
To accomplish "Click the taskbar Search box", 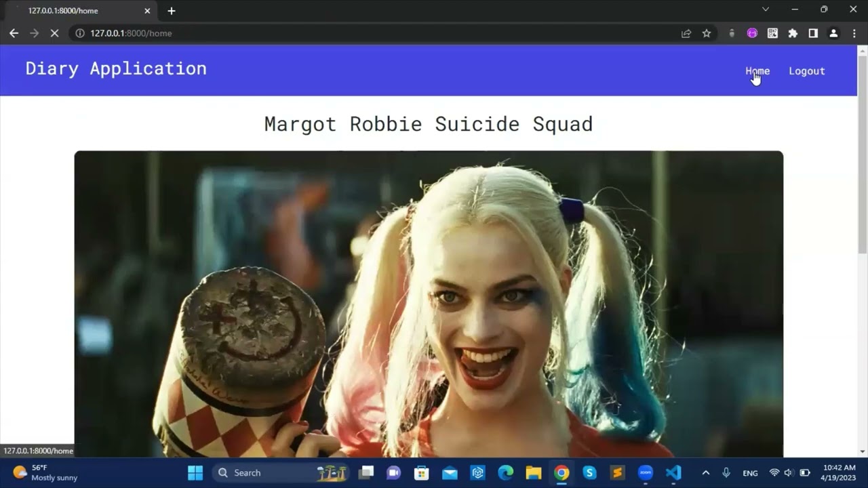I will click(281, 472).
